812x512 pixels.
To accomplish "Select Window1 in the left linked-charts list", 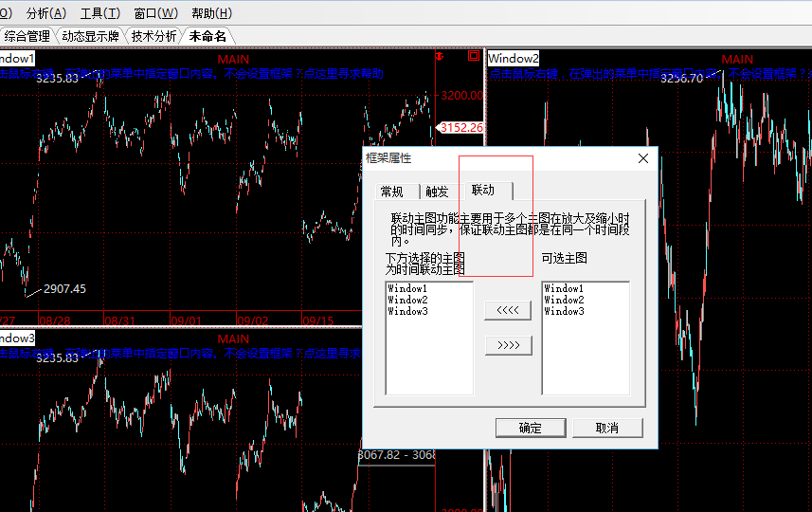I will pos(407,288).
